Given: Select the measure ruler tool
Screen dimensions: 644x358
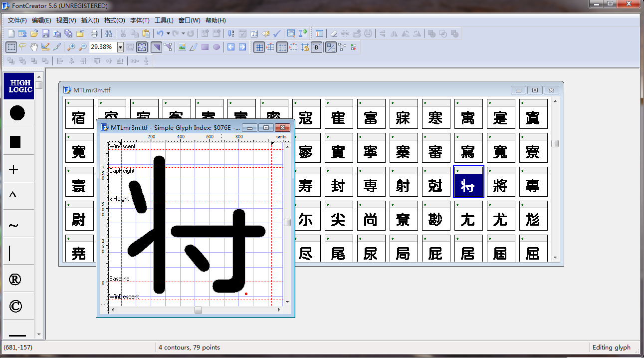Looking at the screenshot, I should tap(45, 47).
